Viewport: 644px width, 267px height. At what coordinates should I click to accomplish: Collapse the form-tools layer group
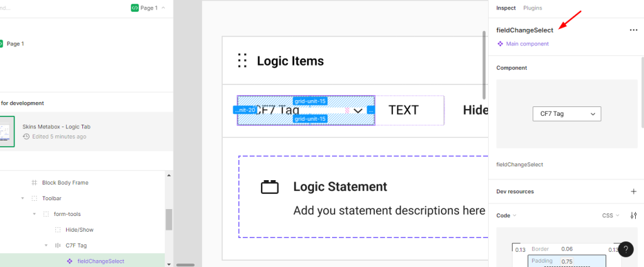[x=35, y=214]
